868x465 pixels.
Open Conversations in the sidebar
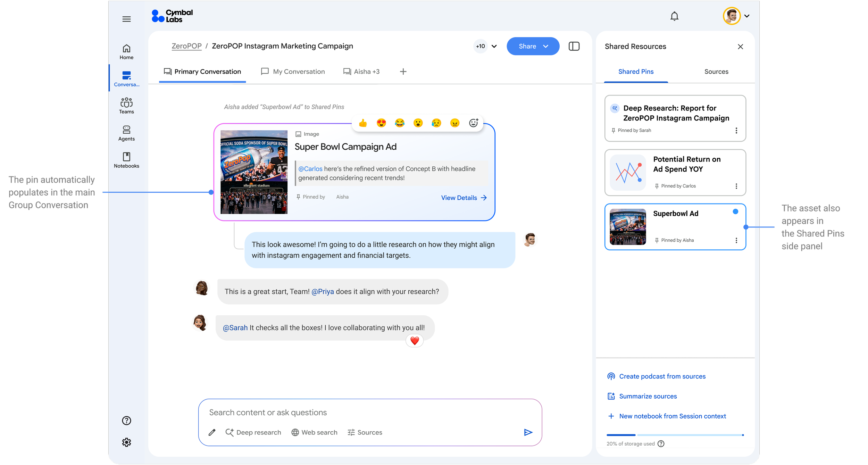[126, 79]
